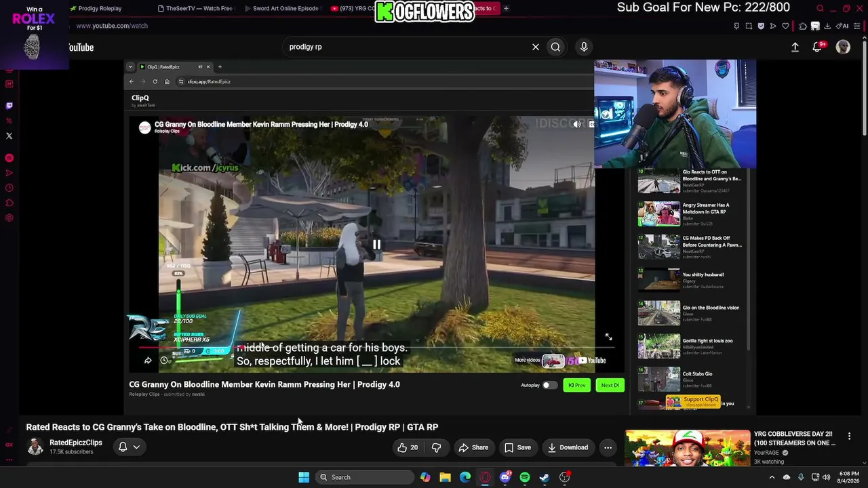Screen dimensions: 868x488
Task: Show hidden system tray icons chevron
Action: click(772, 477)
